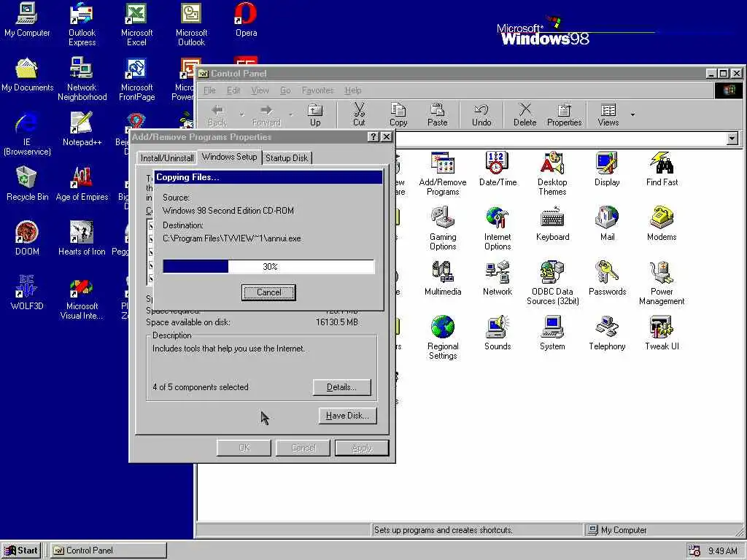Open Find Fast icon
747x560 pixels.
[662, 168]
